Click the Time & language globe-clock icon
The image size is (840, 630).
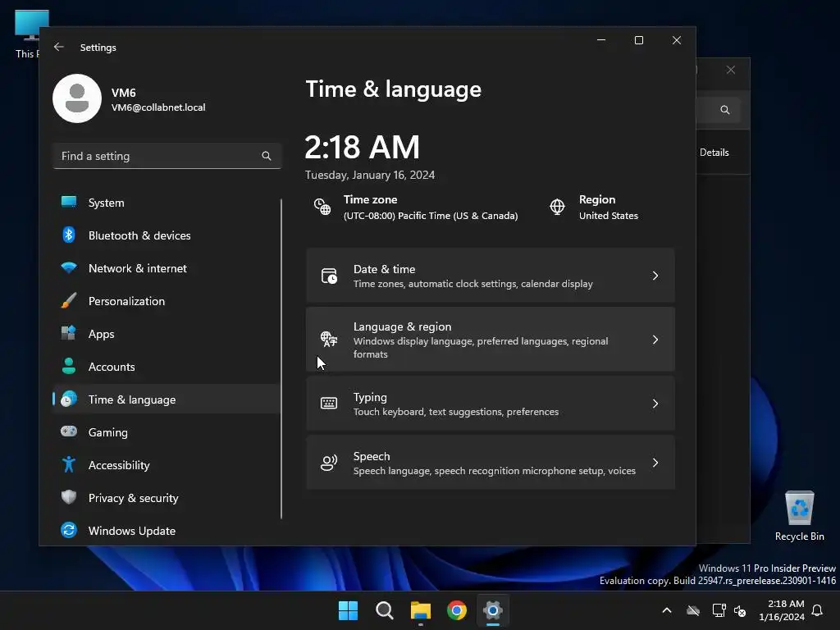[x=69, y=399]
